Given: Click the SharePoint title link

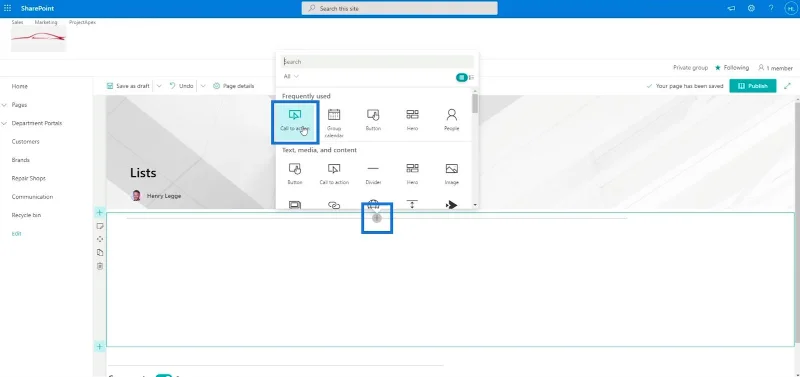Looking at the screenshot, I should pos(37,8).
